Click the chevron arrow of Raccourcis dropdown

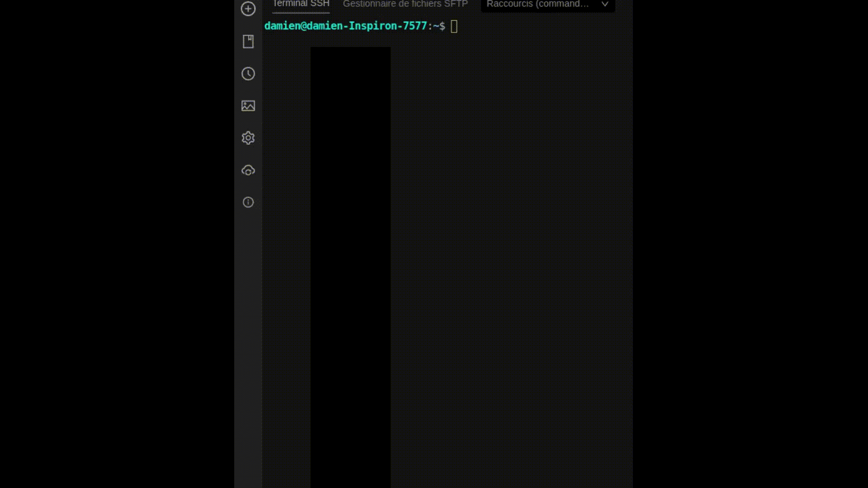tap(604, 4)
